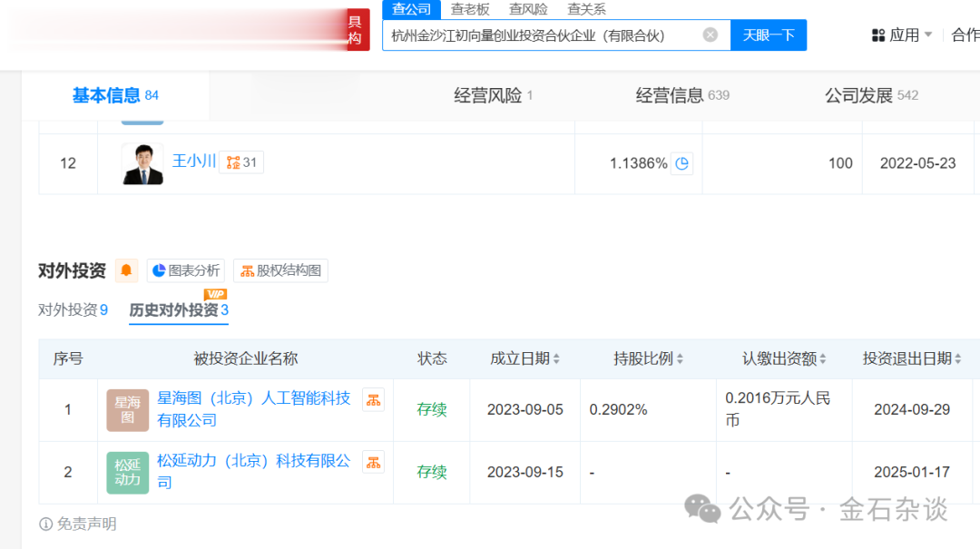The height and width of the screenshot is (549, 980).
Task: Click the 存续 status in 星海图 row
Action: (432, 409)
